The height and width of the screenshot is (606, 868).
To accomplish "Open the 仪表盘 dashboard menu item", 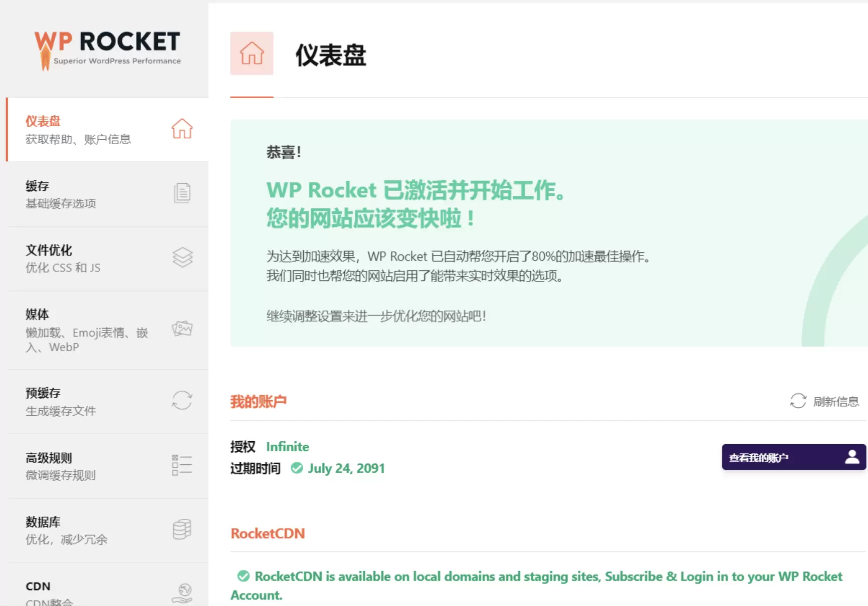I will coord(107,130).
